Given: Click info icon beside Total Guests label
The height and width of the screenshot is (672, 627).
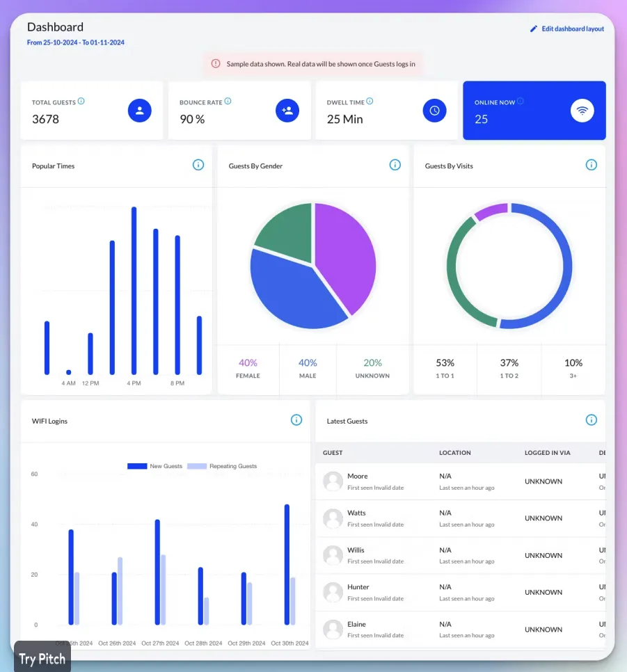Looking at the screenshot, I should (81, 102).
